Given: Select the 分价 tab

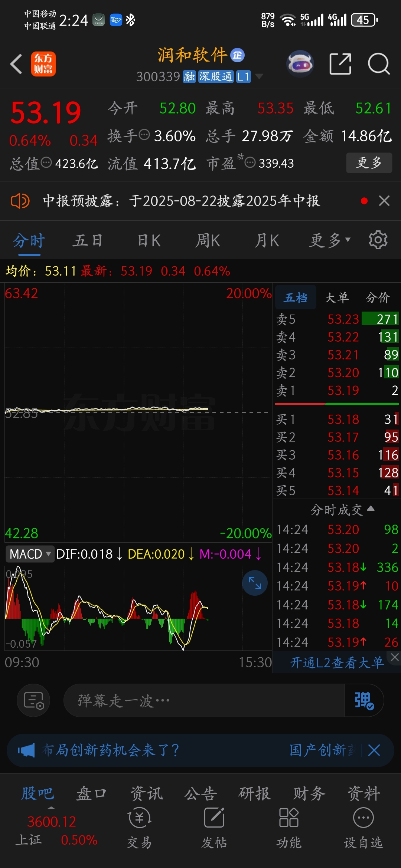Looking at the screenshot, I should tap(378, 297).
